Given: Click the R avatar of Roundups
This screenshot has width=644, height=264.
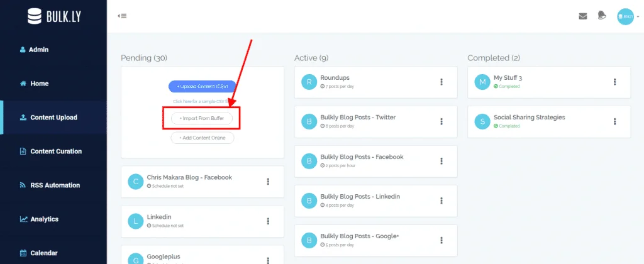Looking at the screenshot, I should point(309,82).
